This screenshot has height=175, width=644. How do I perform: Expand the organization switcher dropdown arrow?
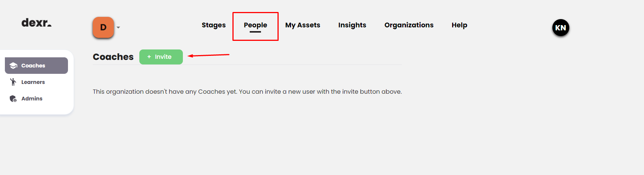(x=118, y=27)
